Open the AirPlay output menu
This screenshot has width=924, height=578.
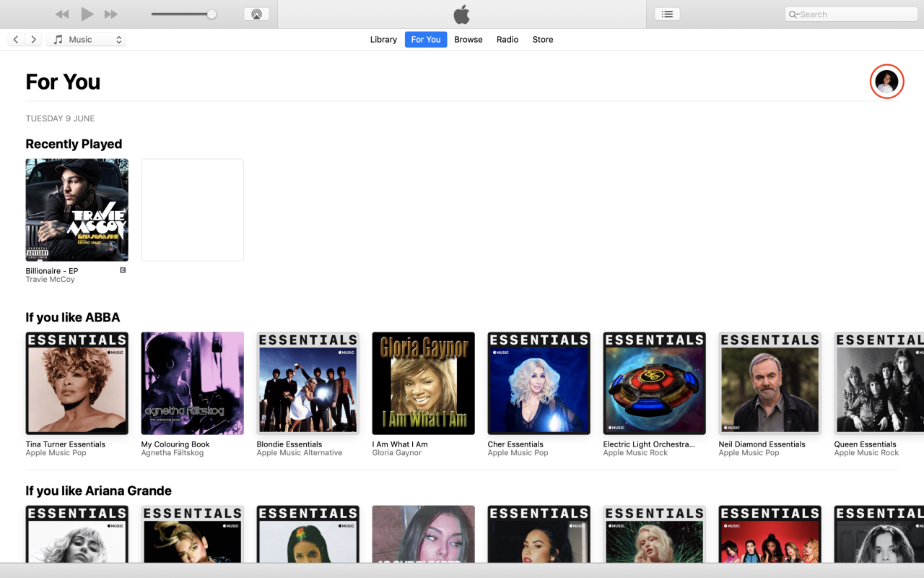pos(256,14)
